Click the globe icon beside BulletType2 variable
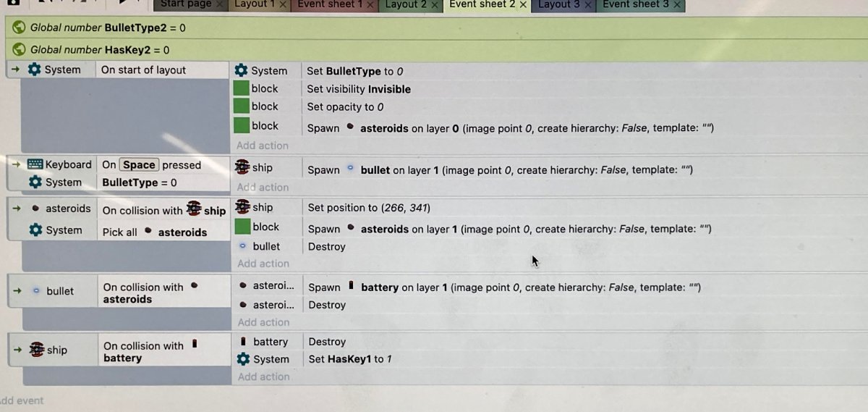 [20, 28]
